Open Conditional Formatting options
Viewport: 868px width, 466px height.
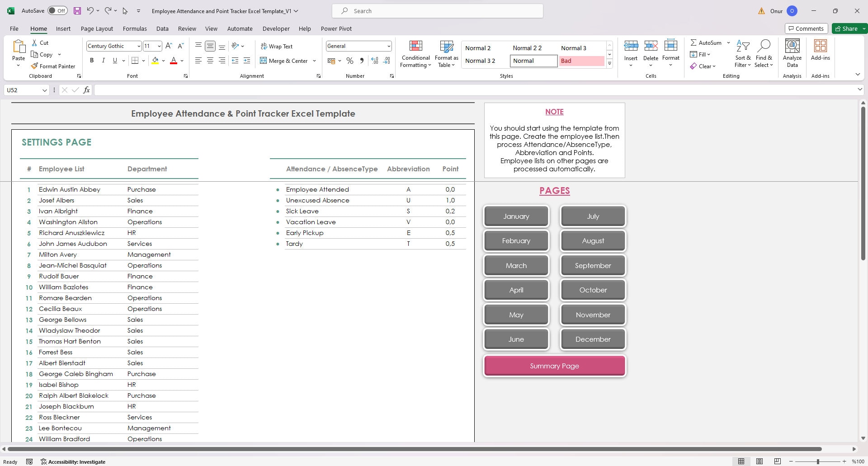[x=415, y=53]
